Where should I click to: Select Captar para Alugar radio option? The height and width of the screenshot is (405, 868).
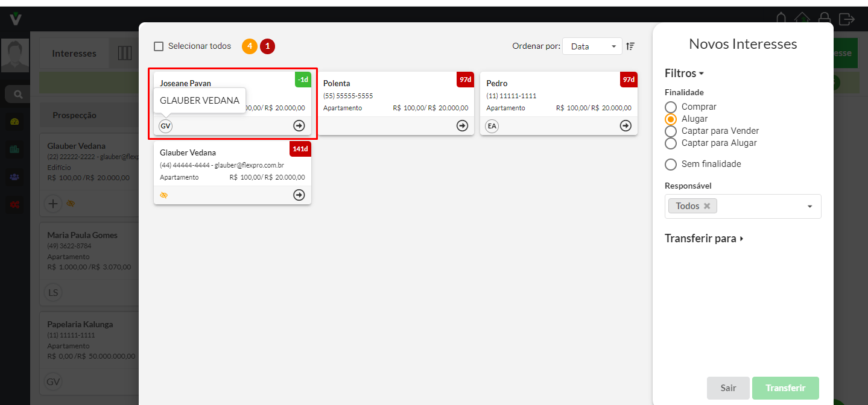click(x=671, y=143)
